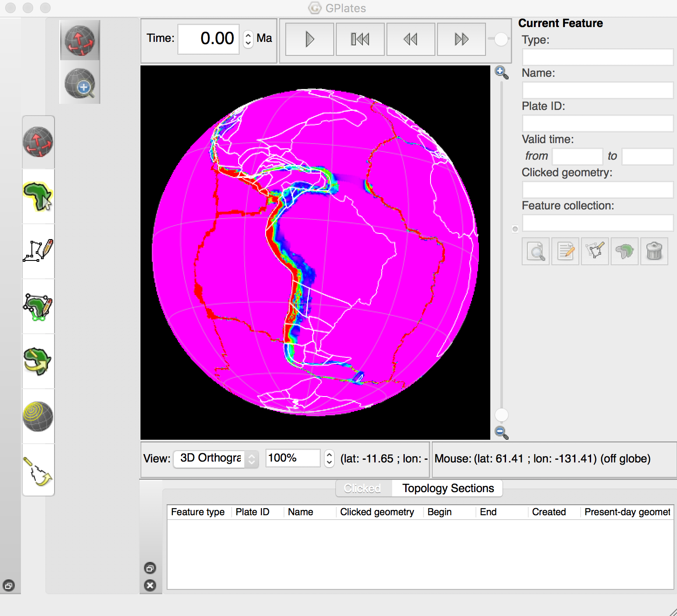Open the Hellinger tools workflow icon

tap(38, 470)
